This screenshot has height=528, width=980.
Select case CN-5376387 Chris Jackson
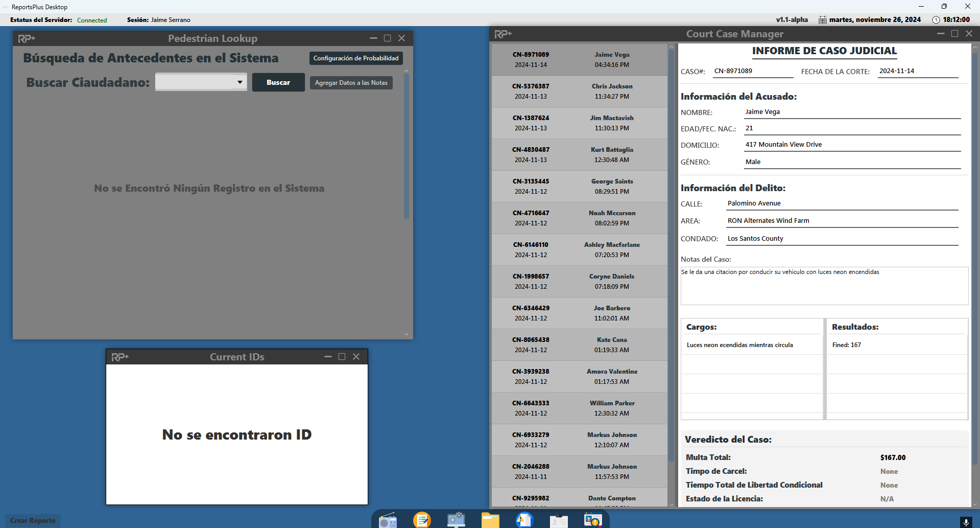[x=579, y=91]
